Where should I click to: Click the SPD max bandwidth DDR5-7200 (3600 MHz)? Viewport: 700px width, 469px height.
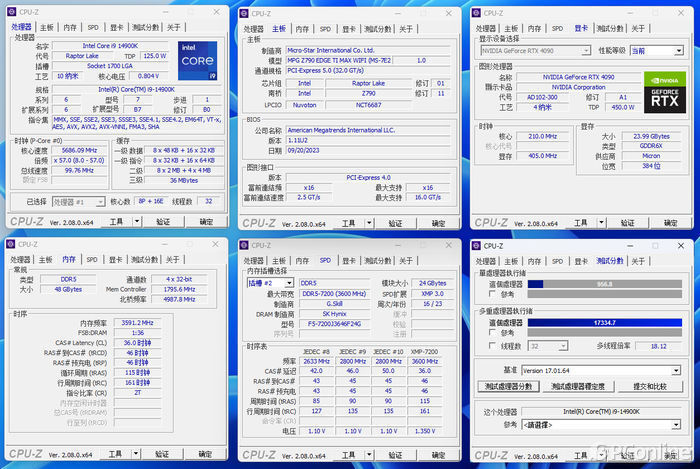[x=334, y=294]
